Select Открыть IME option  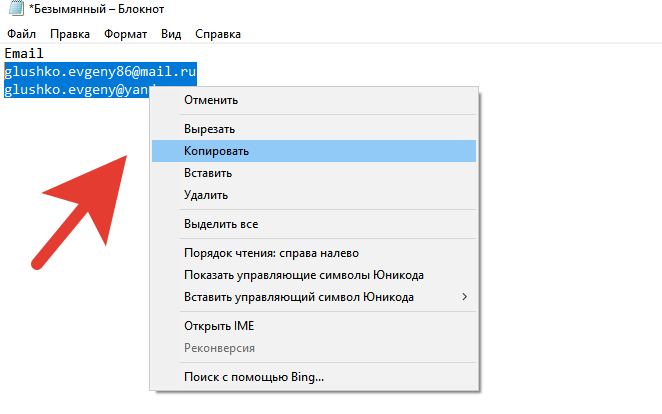point(219,326)
